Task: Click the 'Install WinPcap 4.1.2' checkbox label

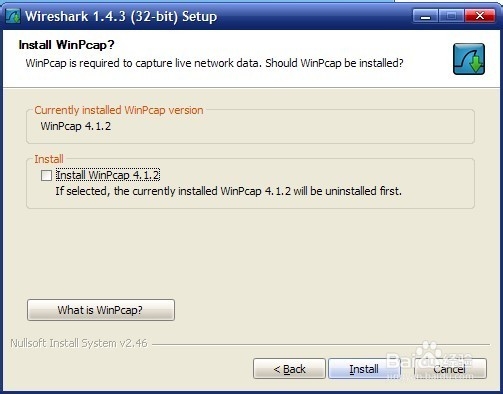Action: point(108,175)
